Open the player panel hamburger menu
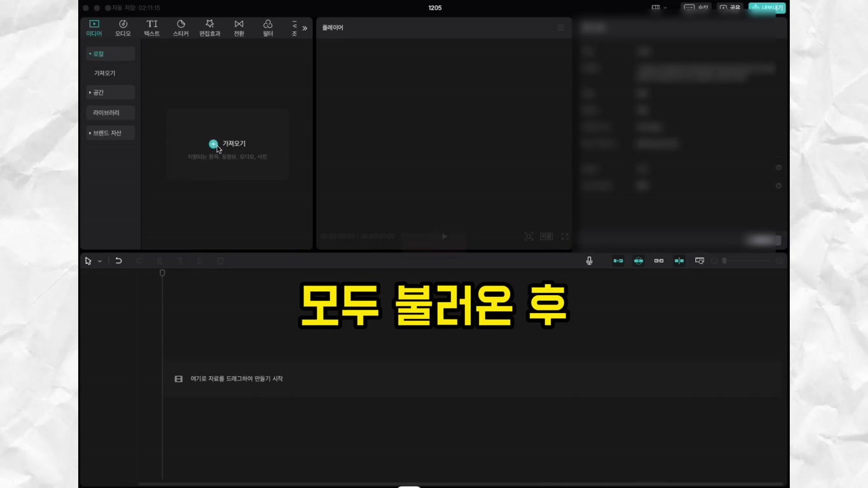 point(561,28)
